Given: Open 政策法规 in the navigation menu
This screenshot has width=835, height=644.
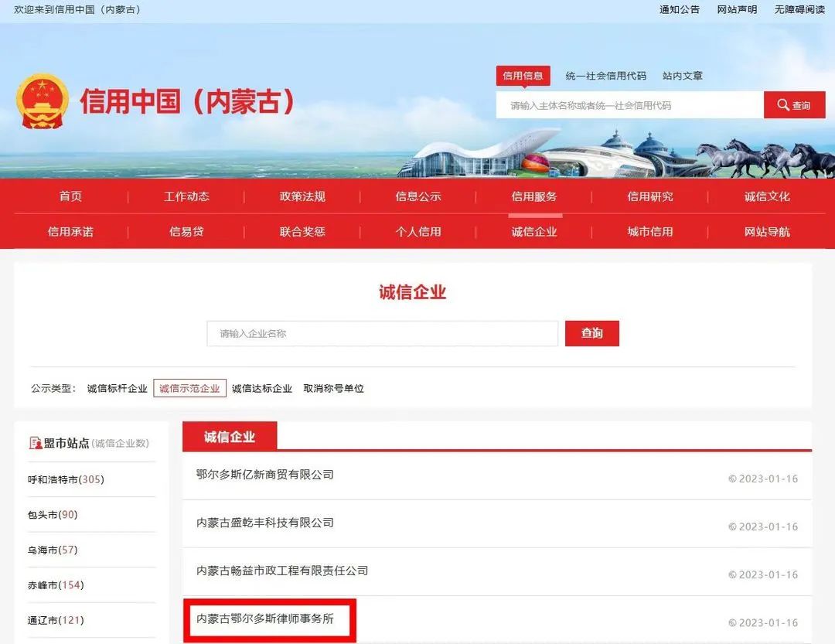Looking at the screenshot, I should pos(302,196).
